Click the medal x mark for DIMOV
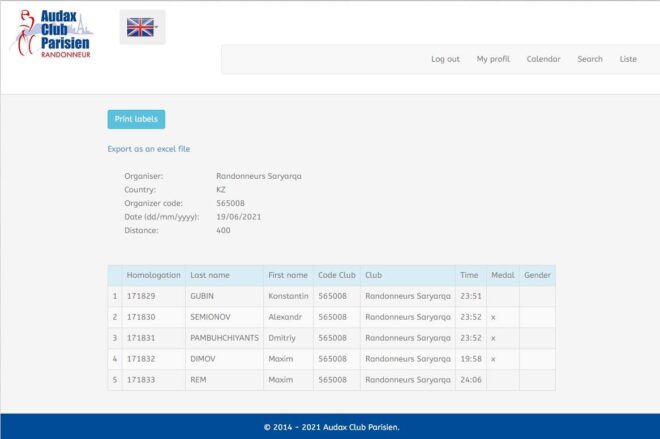 (x=493, y=359)
